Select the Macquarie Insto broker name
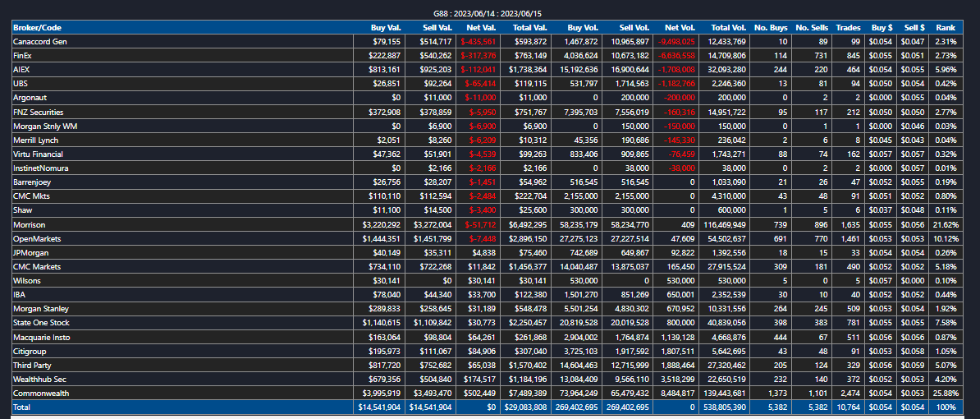The height and width of the screenshot is (419, 980). tap(41, 337)
